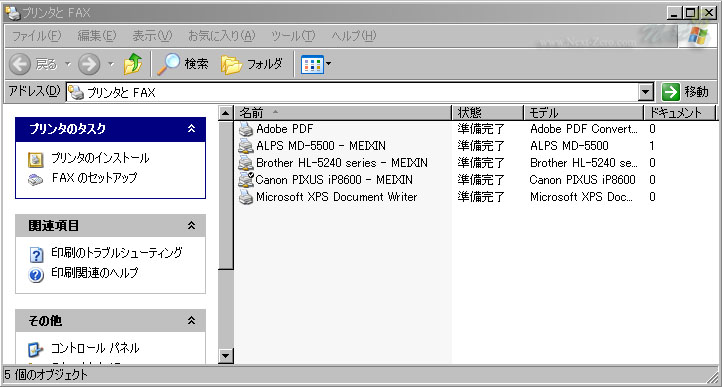Open the ヘルプ(H) menu
Viewport: 722px width, 387px height.
point(354,35)
